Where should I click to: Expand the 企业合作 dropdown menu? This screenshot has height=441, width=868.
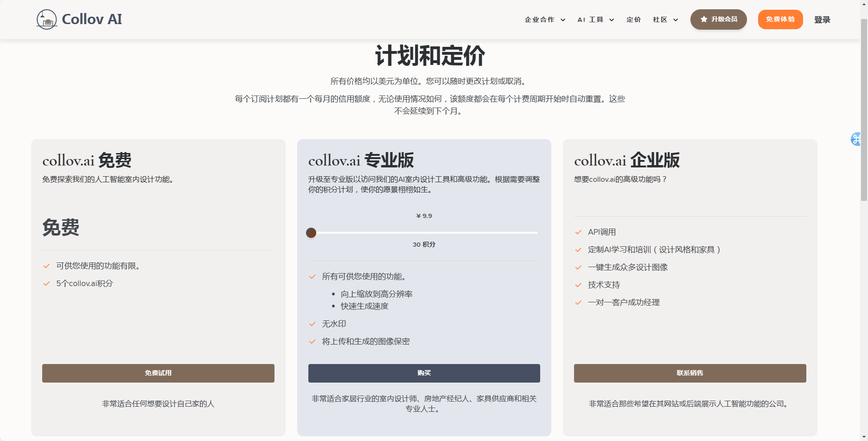pyautogui.click(x=545, y=19)
